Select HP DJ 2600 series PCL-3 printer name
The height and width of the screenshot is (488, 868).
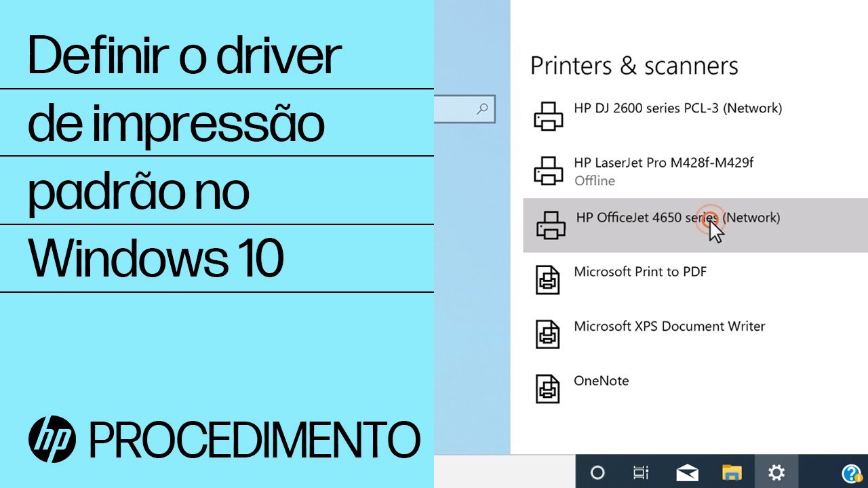click(677, 108)
